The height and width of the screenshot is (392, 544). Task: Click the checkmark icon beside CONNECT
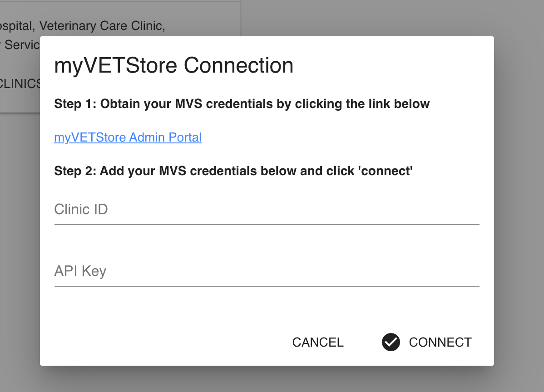(x=391, y=343)
